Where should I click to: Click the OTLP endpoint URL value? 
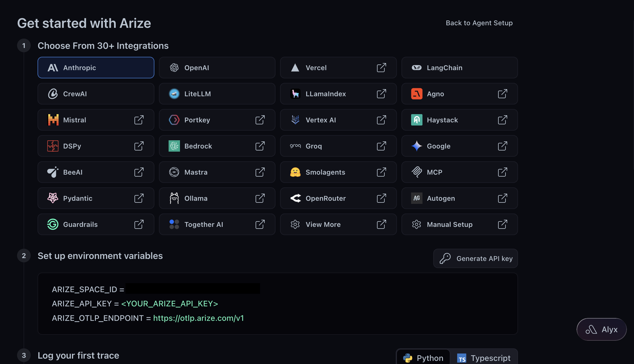pyautogui.click(x=198, y=318)
